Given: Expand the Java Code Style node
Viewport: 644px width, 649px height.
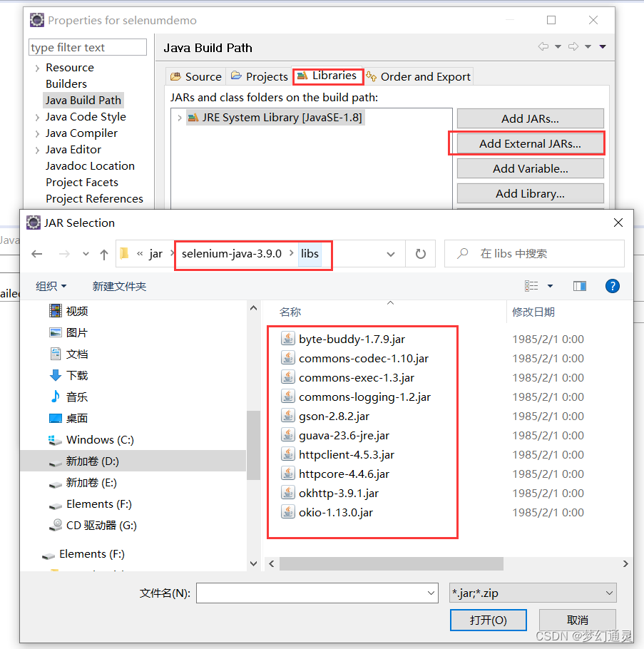Looking at the screenshot, I should click(x=37, y=117).
